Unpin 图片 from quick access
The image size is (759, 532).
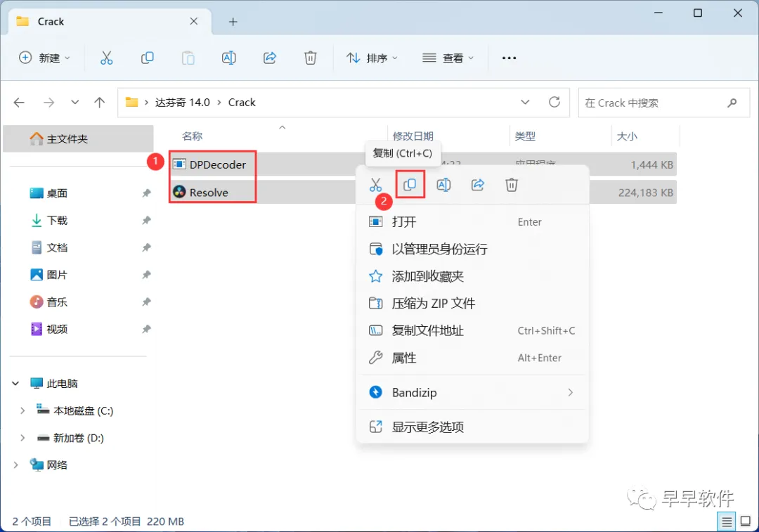pyautogui.click(x=146, y=275)
